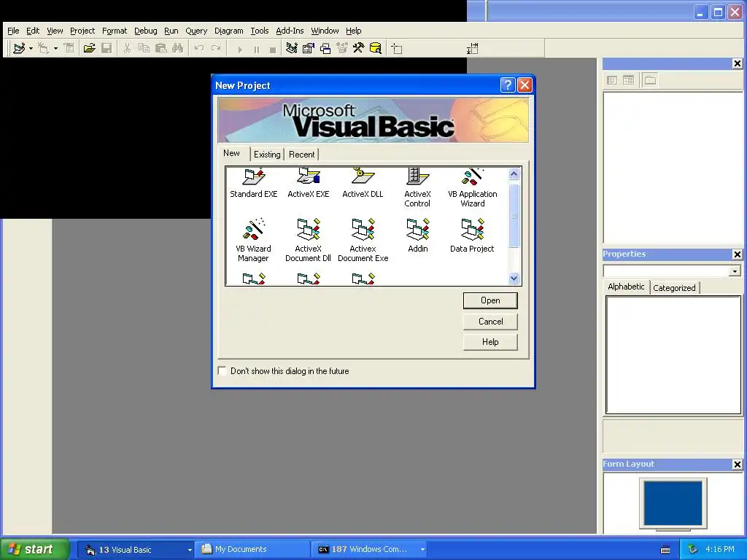Open the Add Project dropdown arrow
The height and width of the screenshot is (560, 747).
(x=31, y=48)
